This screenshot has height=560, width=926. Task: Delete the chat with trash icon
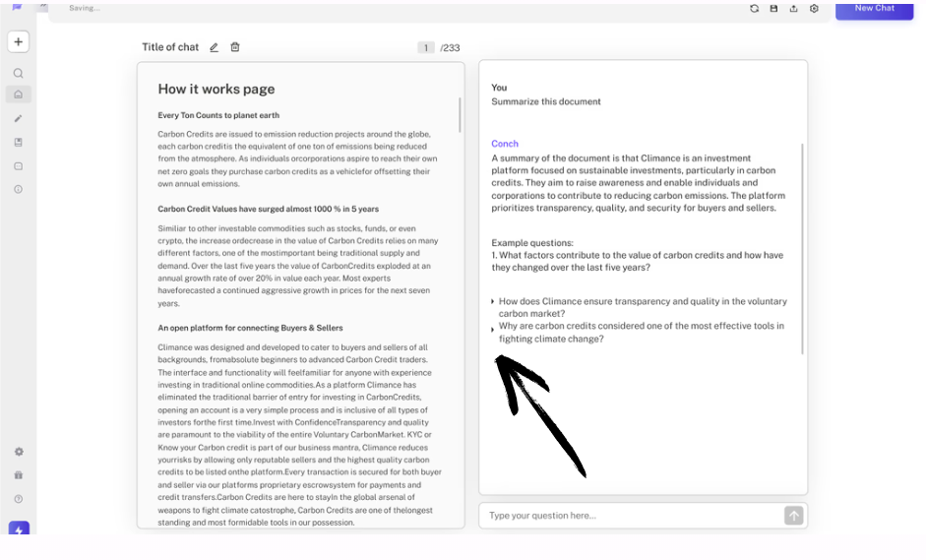tap(235, 47)
